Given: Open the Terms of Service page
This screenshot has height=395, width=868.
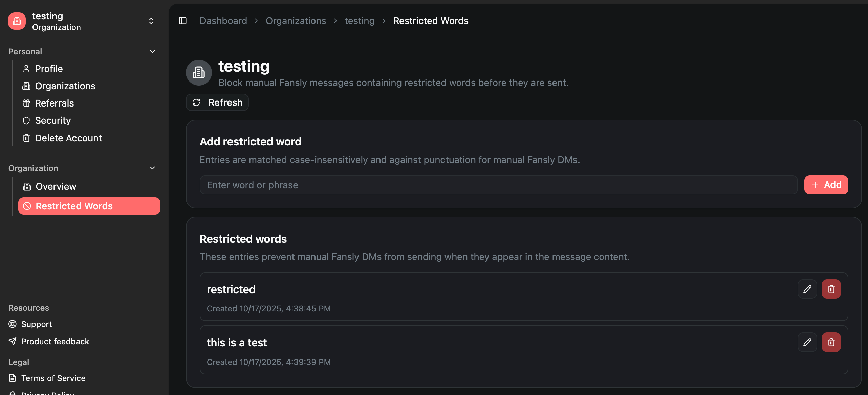Looking at the screenshot, I should pos(53,378).
